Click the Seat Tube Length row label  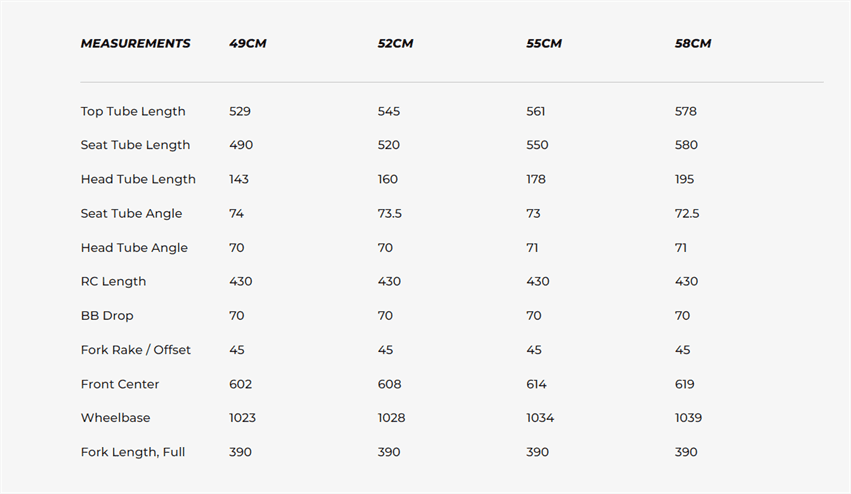coord(135,145)
